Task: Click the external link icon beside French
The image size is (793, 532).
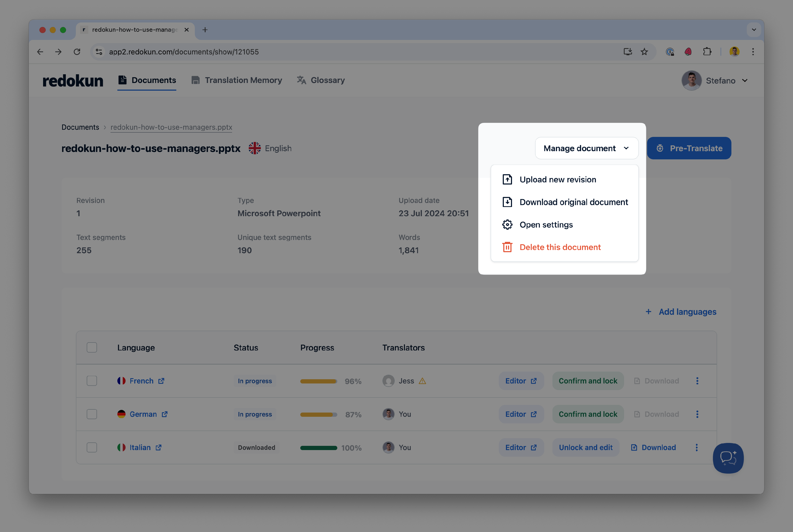Action: [x=162, y=381]
